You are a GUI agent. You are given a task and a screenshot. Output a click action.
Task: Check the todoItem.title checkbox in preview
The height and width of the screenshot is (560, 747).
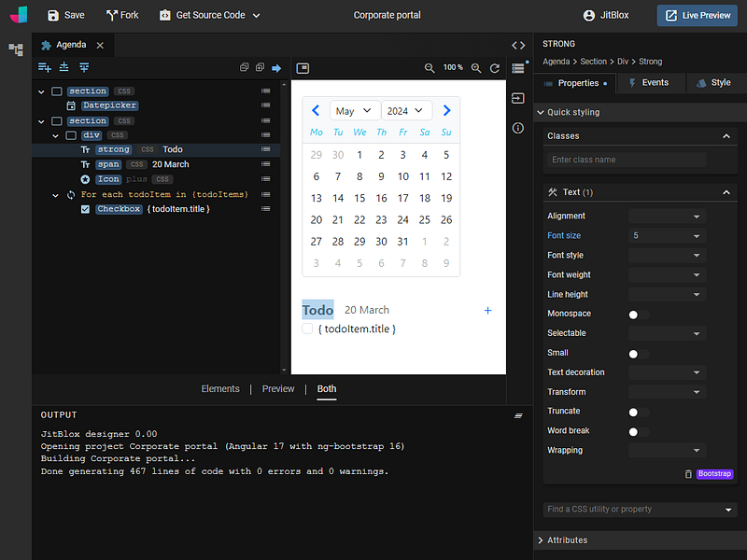click(307, 329)
